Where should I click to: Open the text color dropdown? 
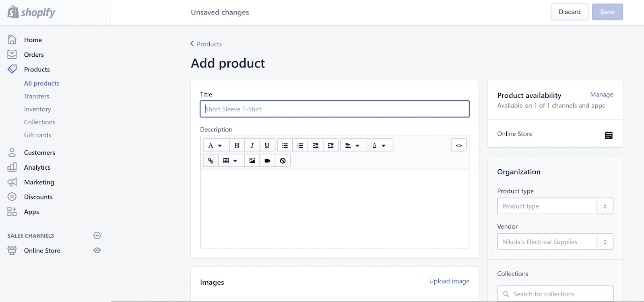click(x=380, y=145)
